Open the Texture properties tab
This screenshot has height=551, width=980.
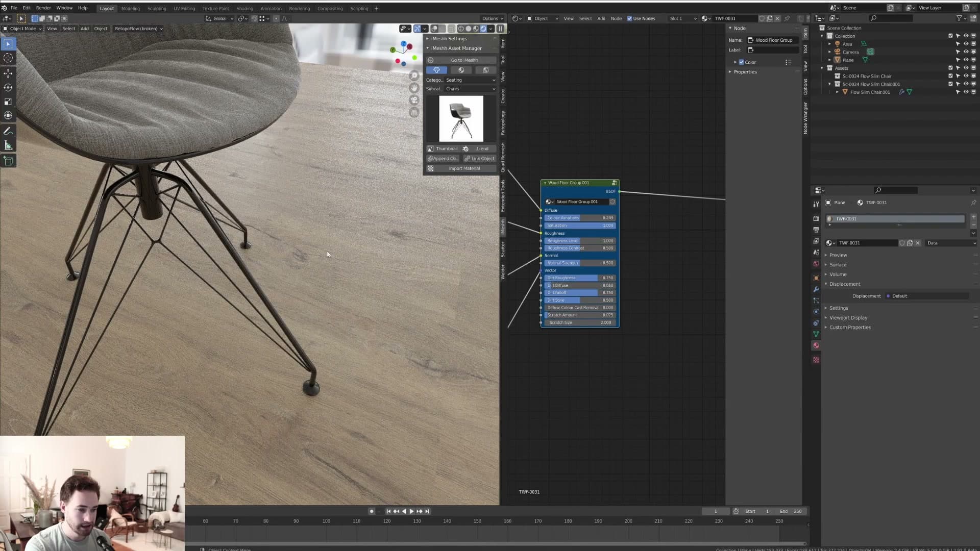(x=816, y=360)
